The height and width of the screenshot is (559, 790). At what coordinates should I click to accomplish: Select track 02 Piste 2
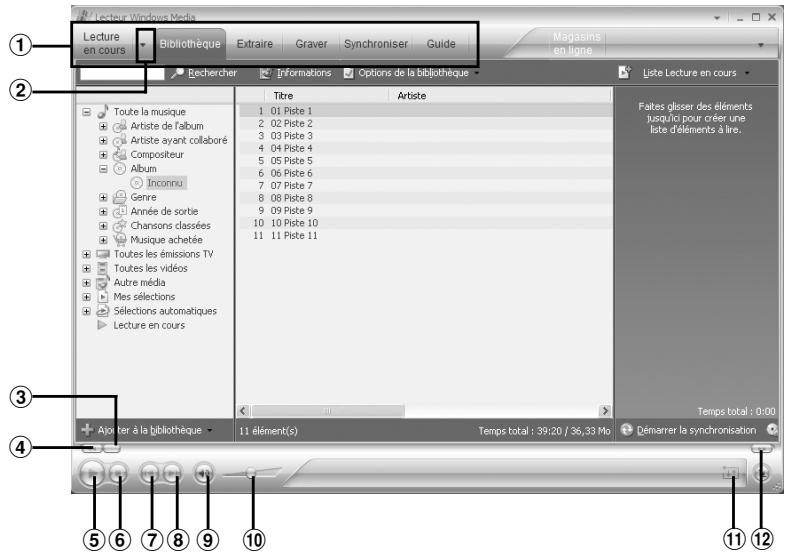pyautogui.click(x=425, y=123)
